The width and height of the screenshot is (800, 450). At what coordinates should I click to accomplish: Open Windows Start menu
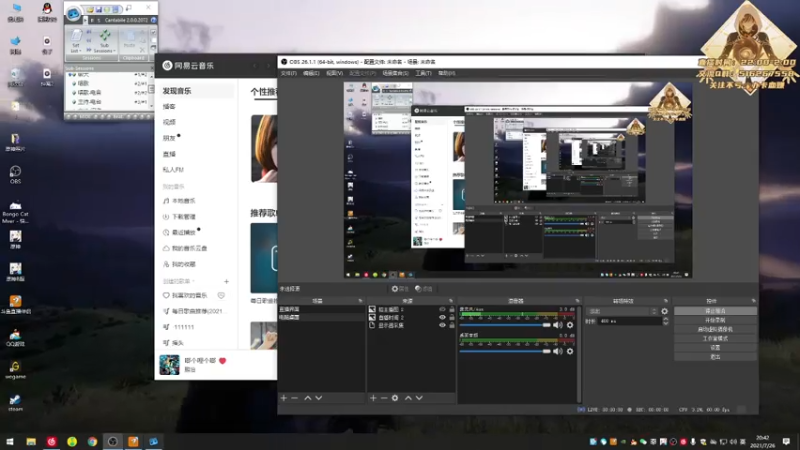[10, 441]
